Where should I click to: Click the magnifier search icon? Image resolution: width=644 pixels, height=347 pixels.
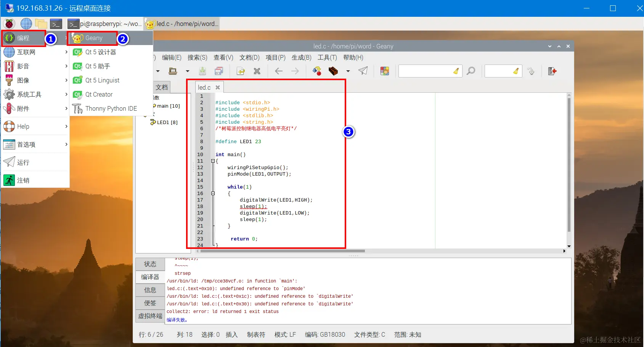point(471,71)
